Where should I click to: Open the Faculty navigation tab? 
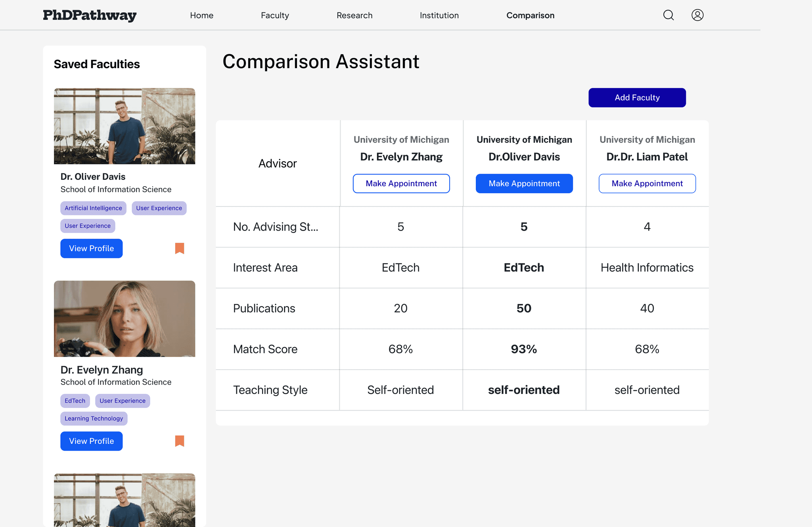(x=275, y=15)
